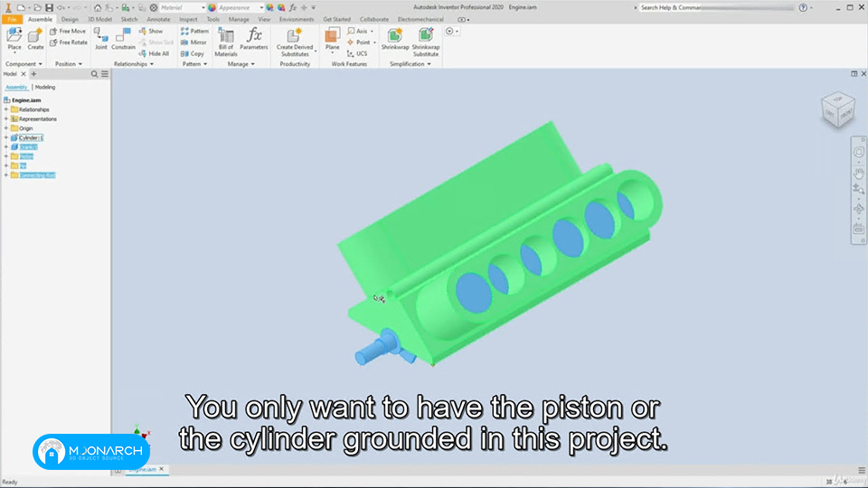Viewport: 868px width, 488px height.
Task: Click the Place component tool
Action: [14, 39]
